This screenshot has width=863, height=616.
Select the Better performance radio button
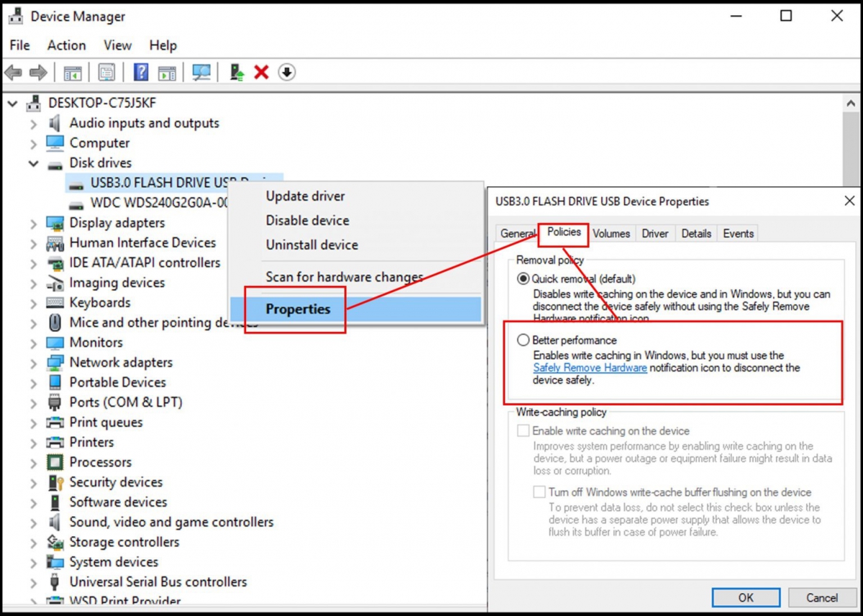click(524, 340)
